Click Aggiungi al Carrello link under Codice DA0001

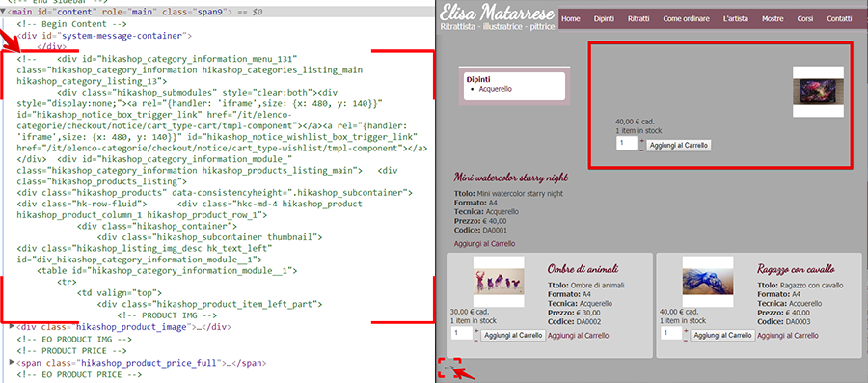pos(484,243)
